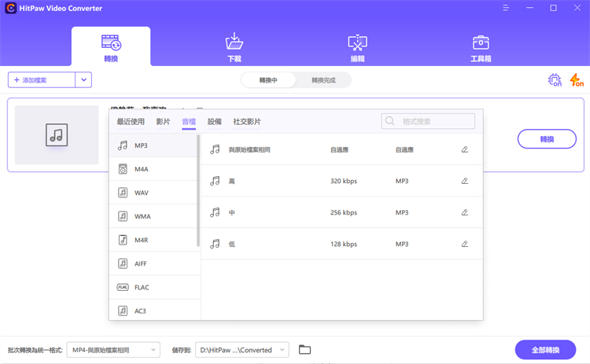This screenshot has width=590, height=364.
Task: Click music note icon of 320 kbps row
Action: click(215, 181)
